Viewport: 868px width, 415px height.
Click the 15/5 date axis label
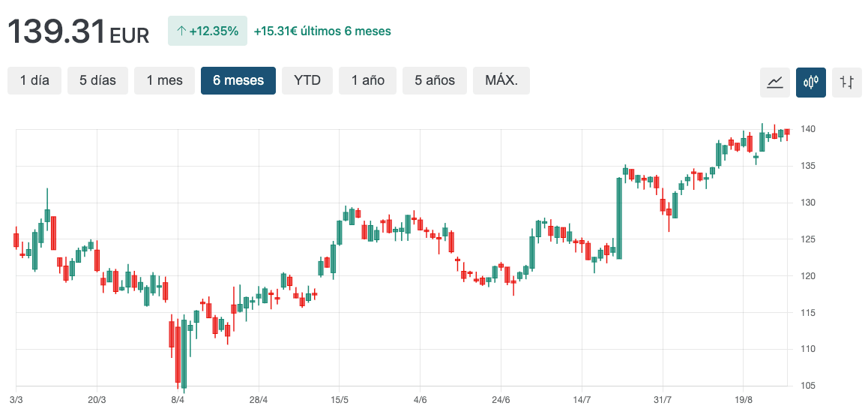pos(339,400)
